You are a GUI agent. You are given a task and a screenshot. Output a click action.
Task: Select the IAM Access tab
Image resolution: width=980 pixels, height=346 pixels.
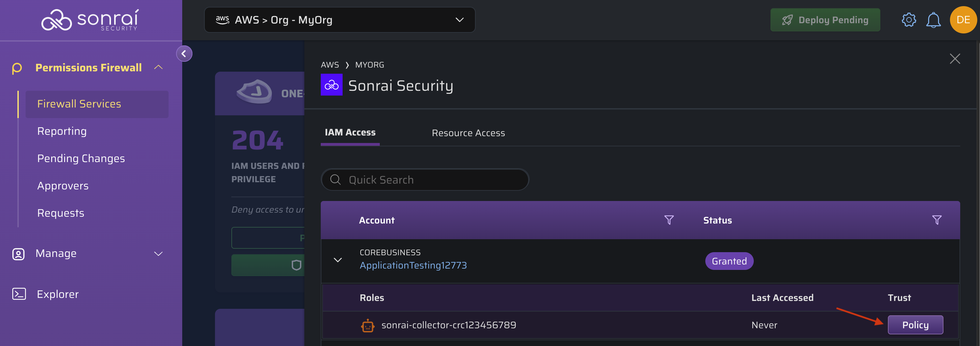point(350,132)
